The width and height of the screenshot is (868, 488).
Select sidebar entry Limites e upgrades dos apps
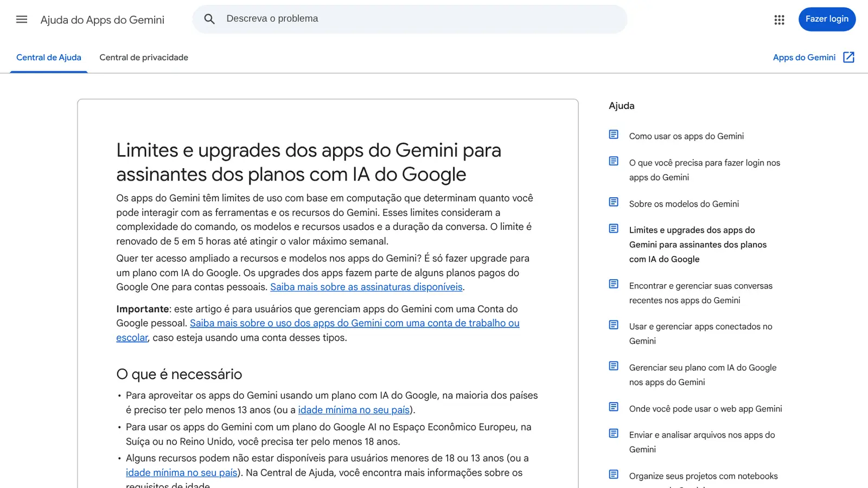pyautogui.click(x=698, y=245)
